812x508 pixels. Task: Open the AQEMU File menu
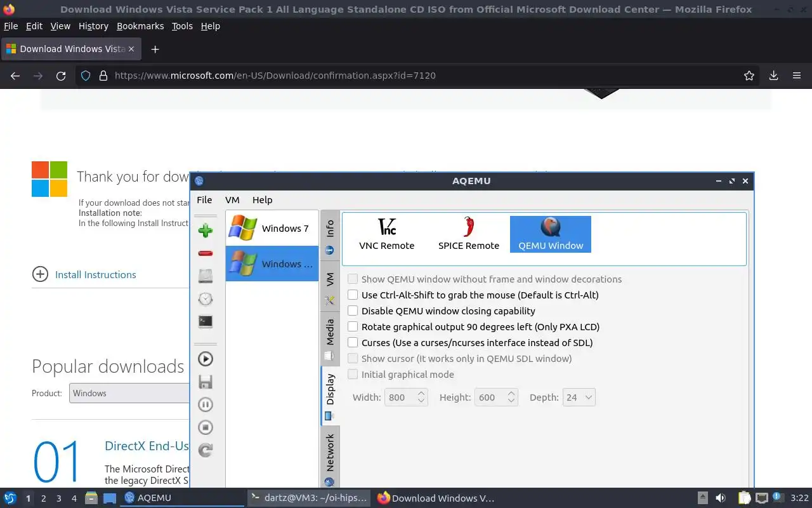click(x=204, y=199)
